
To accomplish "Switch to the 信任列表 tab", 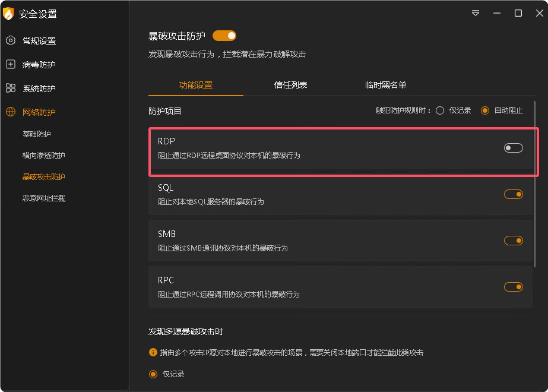I will coord(290,85).
